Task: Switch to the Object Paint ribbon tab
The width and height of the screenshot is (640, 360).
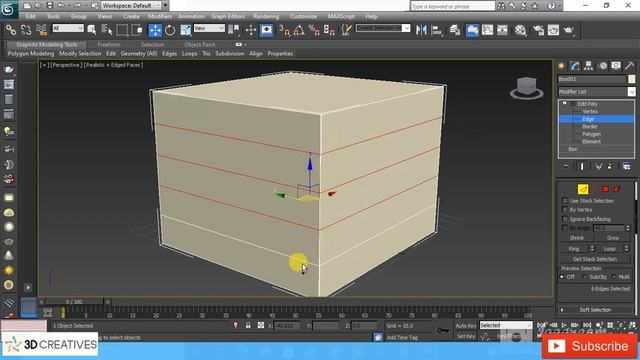Action: 200,44
